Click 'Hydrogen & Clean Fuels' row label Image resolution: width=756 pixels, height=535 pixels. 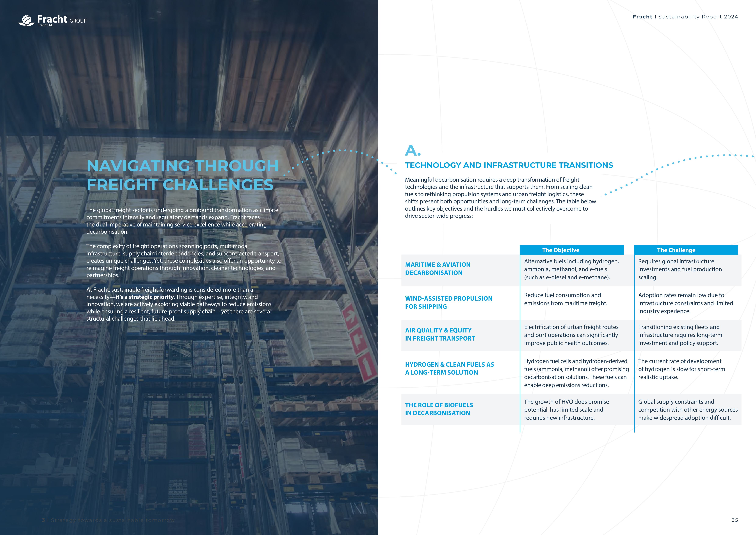point(449,368)
